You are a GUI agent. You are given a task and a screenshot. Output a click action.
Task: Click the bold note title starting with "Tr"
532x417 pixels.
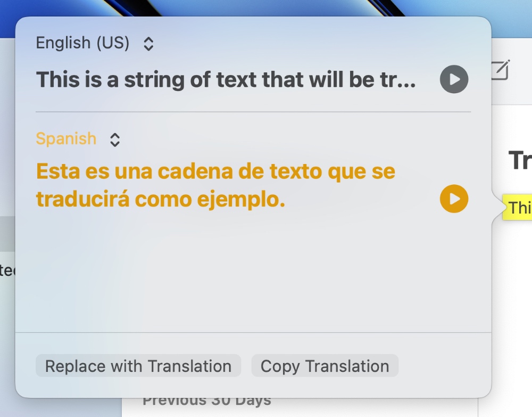pyautogui.click(x=520, y=160)
